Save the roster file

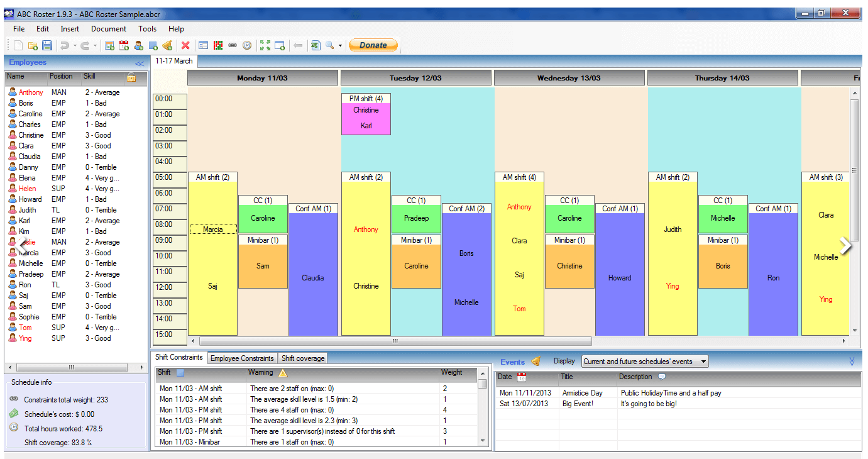point(47,45)
